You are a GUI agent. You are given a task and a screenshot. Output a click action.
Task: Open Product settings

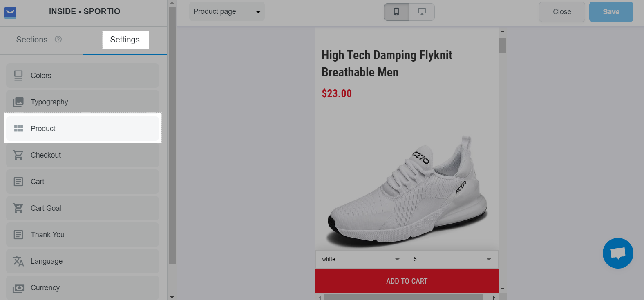pos(83,129)
